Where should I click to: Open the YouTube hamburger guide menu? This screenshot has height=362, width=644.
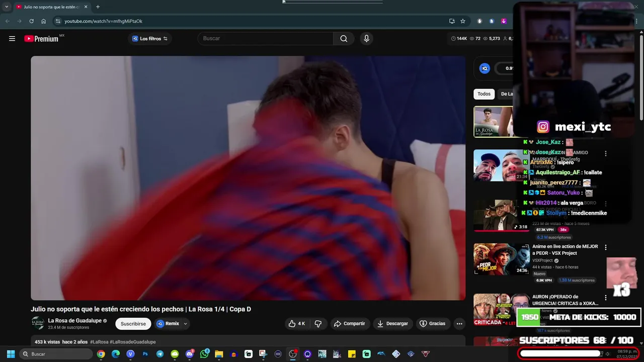pos(12,39)
